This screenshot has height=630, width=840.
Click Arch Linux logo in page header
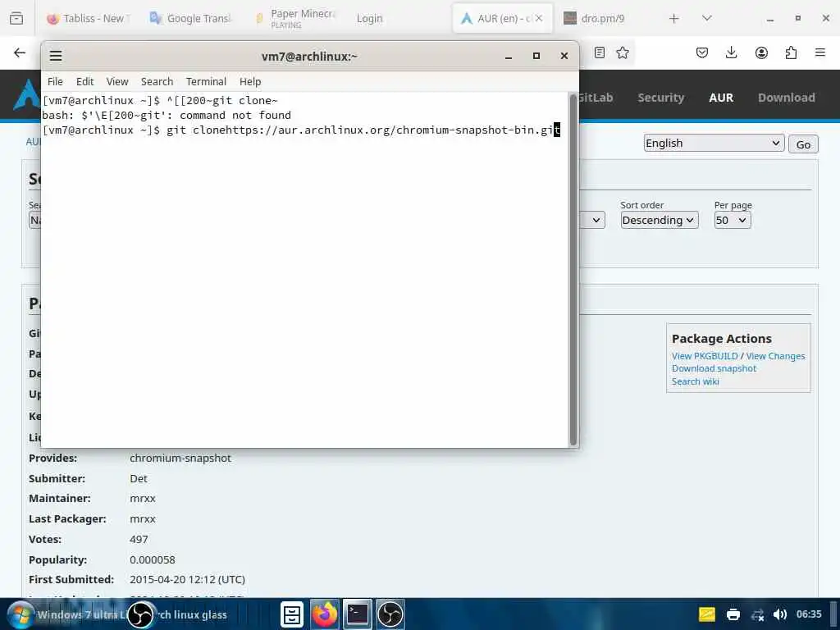[27, 94]
